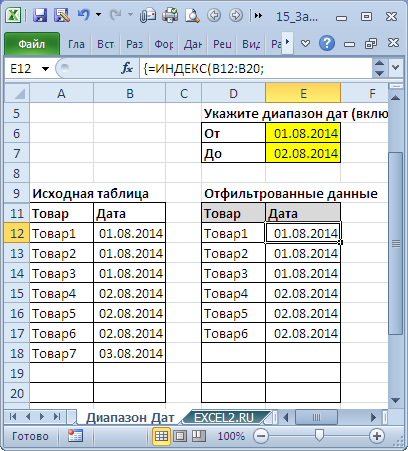Click the Quick Print printer icon
The image size is (408, 451).
[x=170, y=15]
